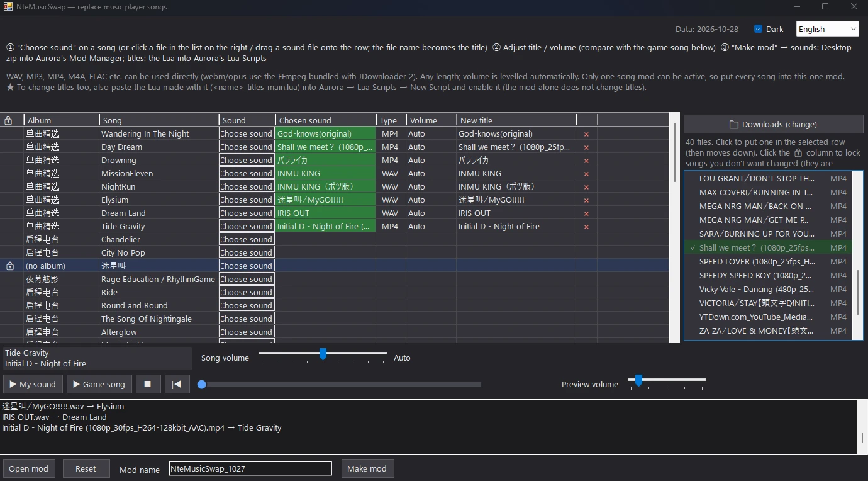Delete NightRun's chosen sound via red X

586,187
